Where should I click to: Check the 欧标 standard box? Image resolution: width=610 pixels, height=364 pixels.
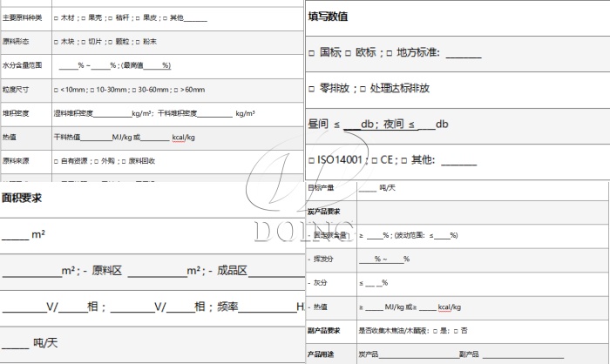point(348,53)
